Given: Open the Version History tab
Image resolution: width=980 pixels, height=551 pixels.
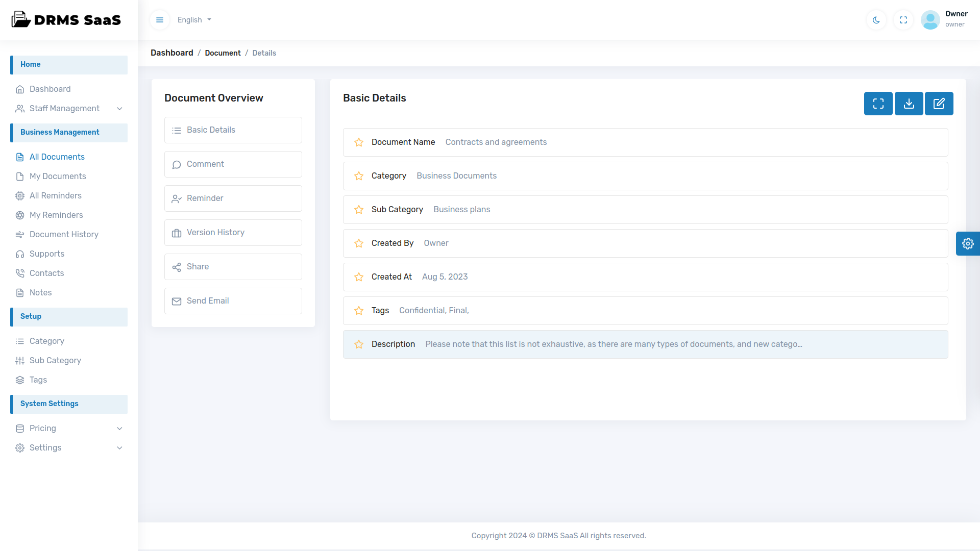Looking at the screenshot, I should (x=233, y=232).
